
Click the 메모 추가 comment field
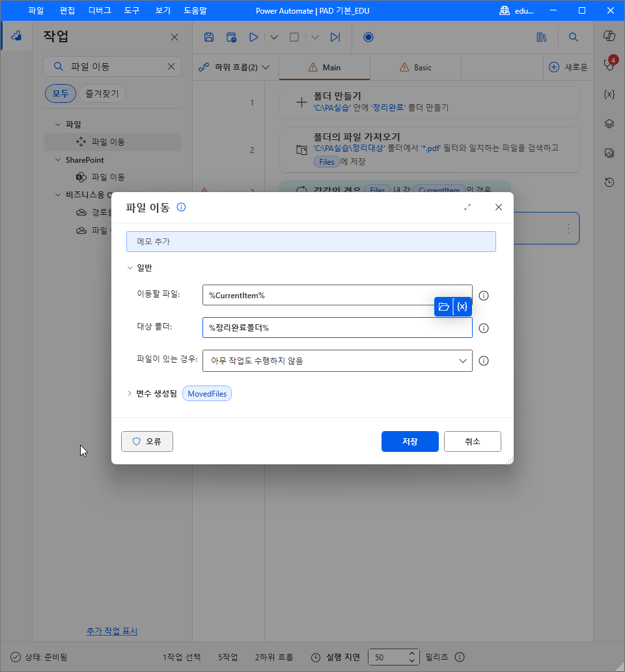311,242
